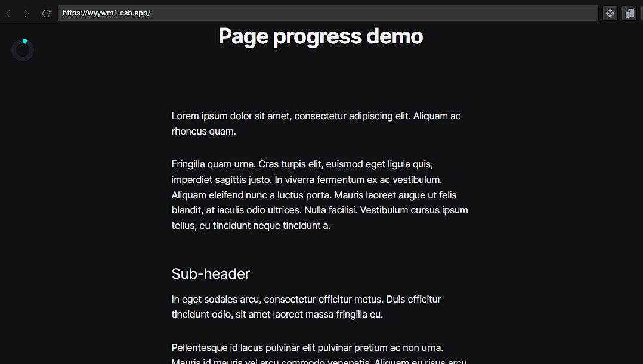Image resolution: width=643 pixels, height=364 pixels.
Task: Click the circular scroll progress indicator
Action: [23, 50]
